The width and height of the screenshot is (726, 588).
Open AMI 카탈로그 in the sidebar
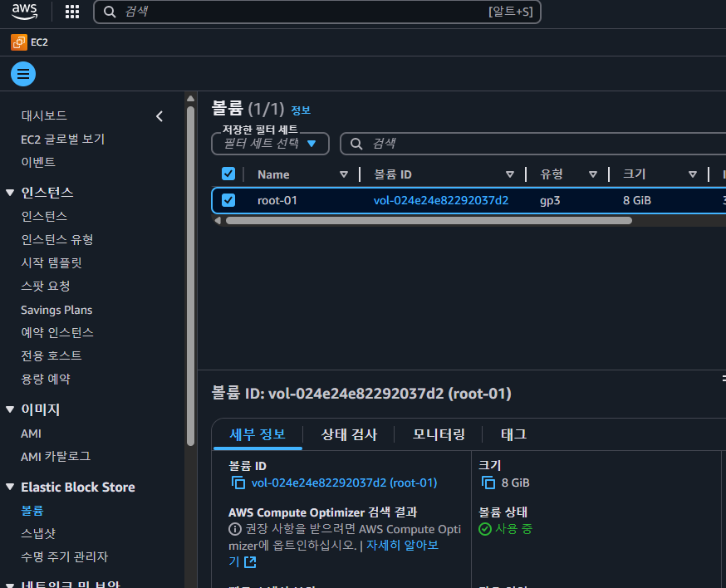[56, 457]
